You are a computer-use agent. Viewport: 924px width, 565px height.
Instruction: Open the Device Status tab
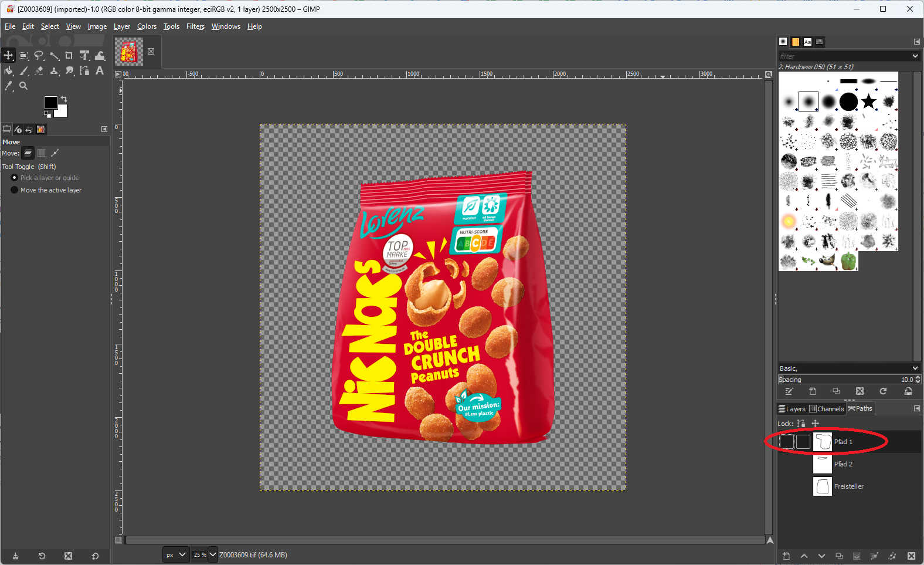coord(18,130)
